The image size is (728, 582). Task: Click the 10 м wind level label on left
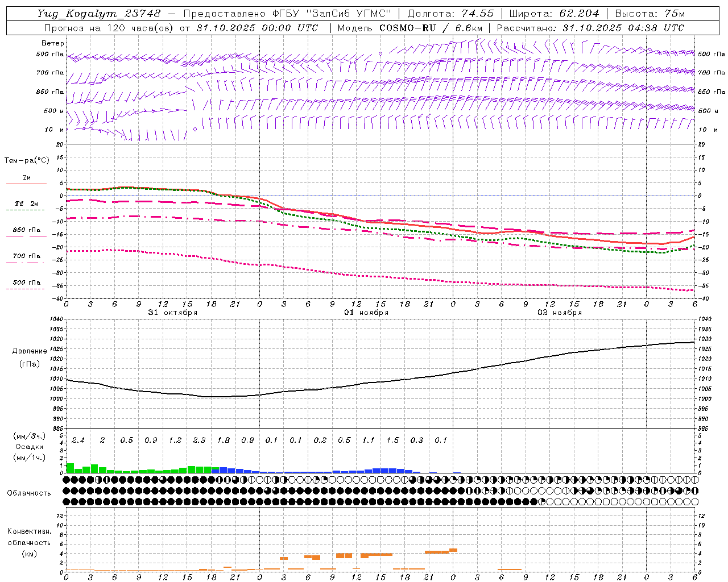click(x=55, y=130)
